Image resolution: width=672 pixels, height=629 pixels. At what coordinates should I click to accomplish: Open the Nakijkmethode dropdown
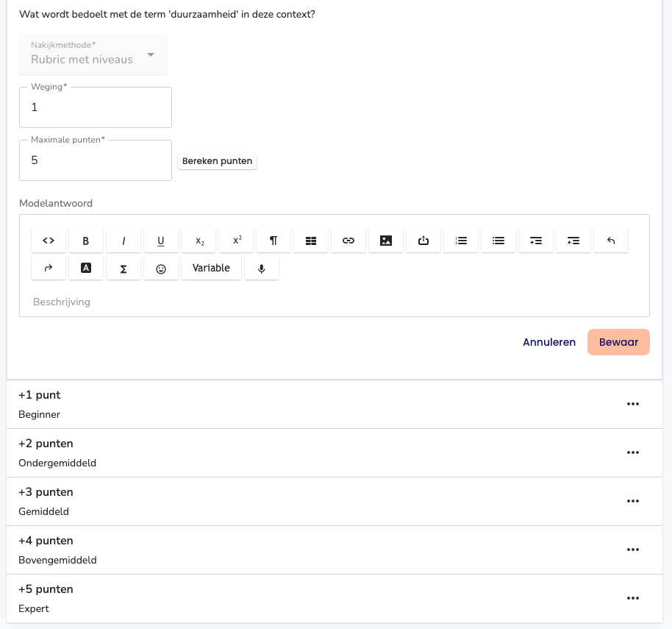point(94,54)
